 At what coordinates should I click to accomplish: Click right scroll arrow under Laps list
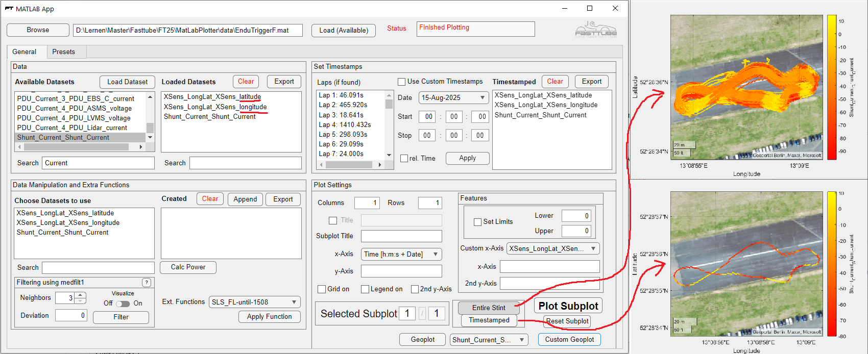pos(379,165)
